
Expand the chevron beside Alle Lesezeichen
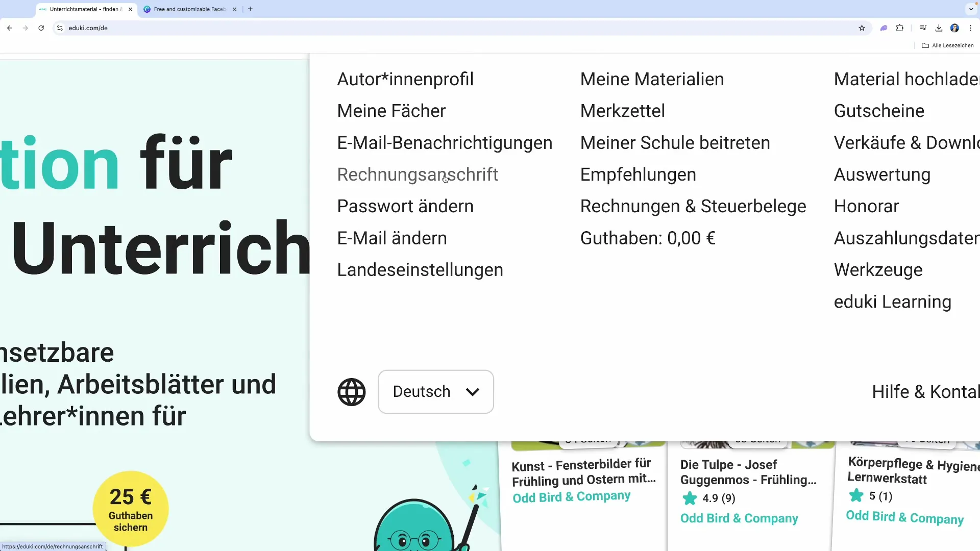click(x=971, y=9)
